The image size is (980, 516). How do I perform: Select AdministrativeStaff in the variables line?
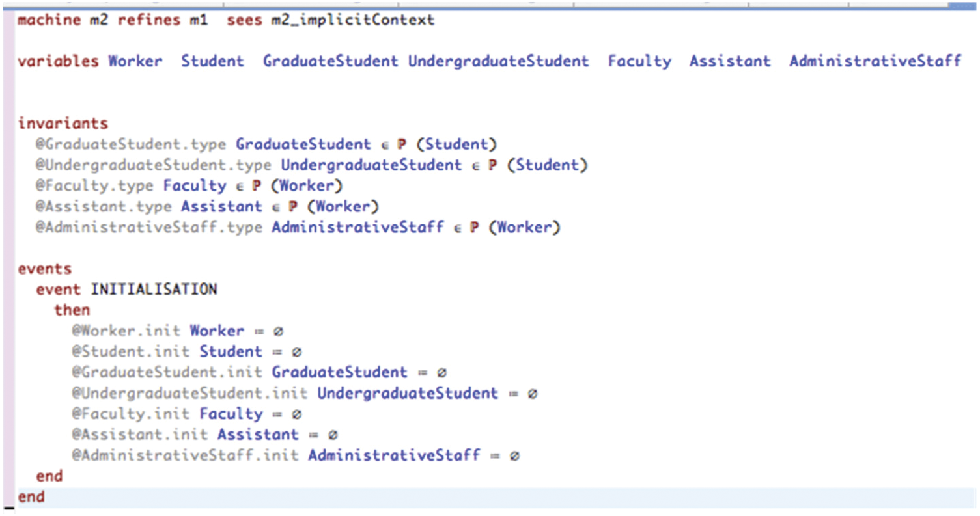click(875, 62)
